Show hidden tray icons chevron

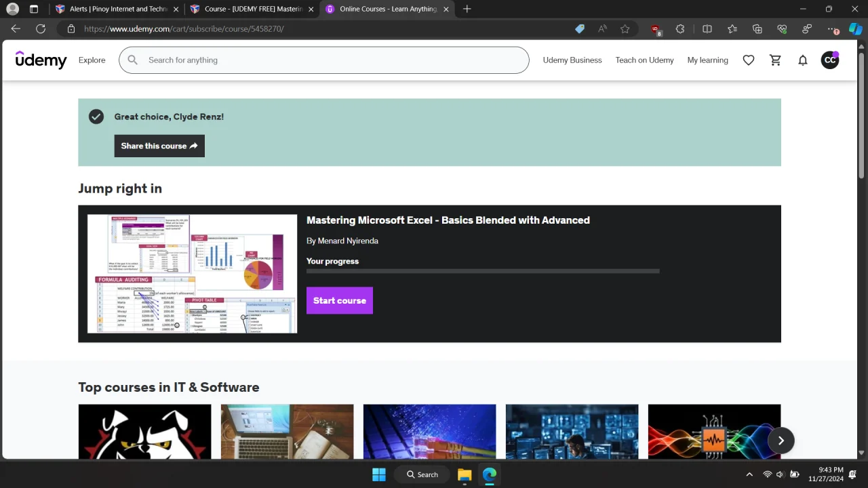point(749,474)
